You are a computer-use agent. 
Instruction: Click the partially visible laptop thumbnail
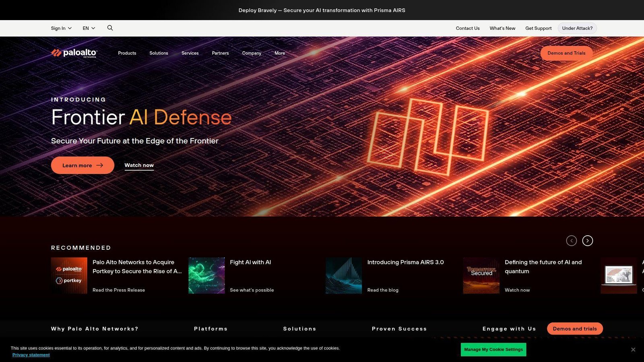(x=619, y=276)
